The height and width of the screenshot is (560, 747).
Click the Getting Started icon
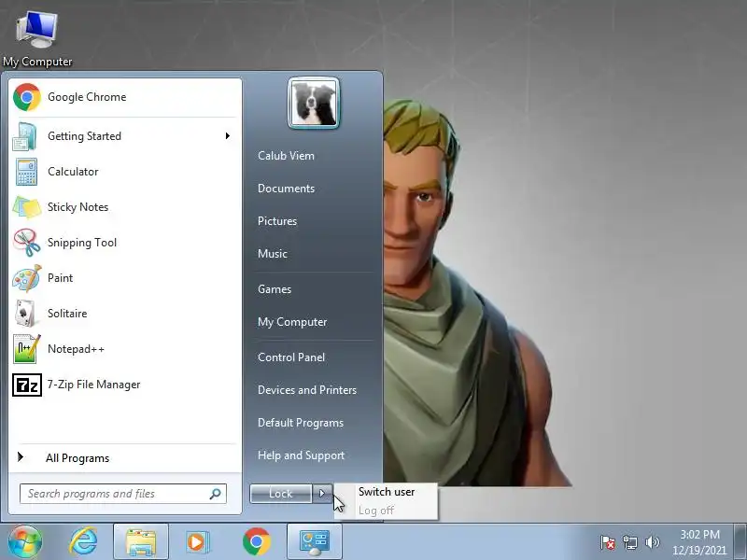(25, 136)
